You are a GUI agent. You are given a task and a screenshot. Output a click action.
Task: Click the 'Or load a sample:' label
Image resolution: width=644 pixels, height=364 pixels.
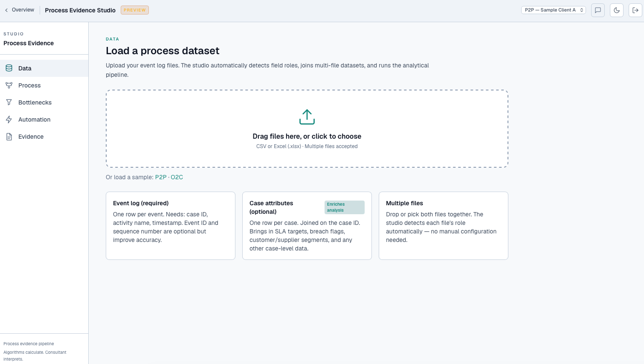click(x=130, y=177)
